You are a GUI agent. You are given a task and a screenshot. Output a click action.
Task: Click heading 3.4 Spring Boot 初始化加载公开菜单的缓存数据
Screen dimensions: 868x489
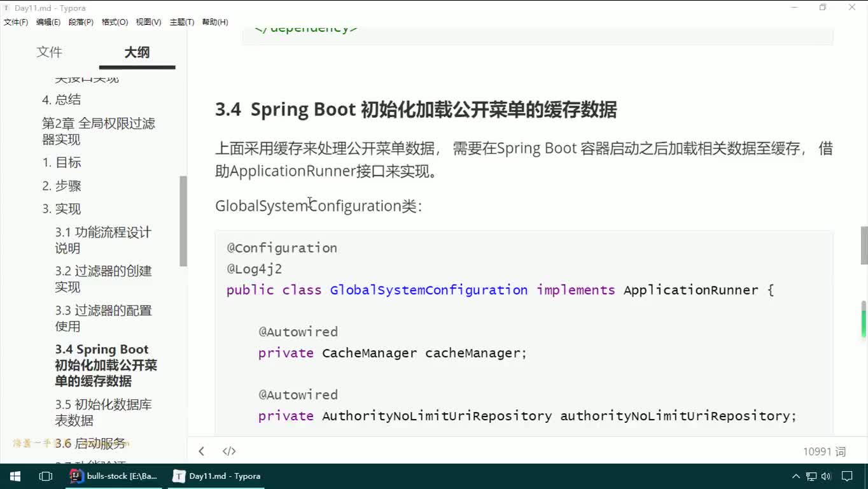point(416,110)
